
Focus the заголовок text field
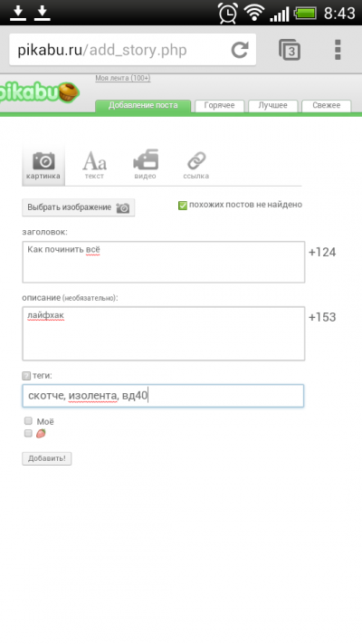click(163, 262)
